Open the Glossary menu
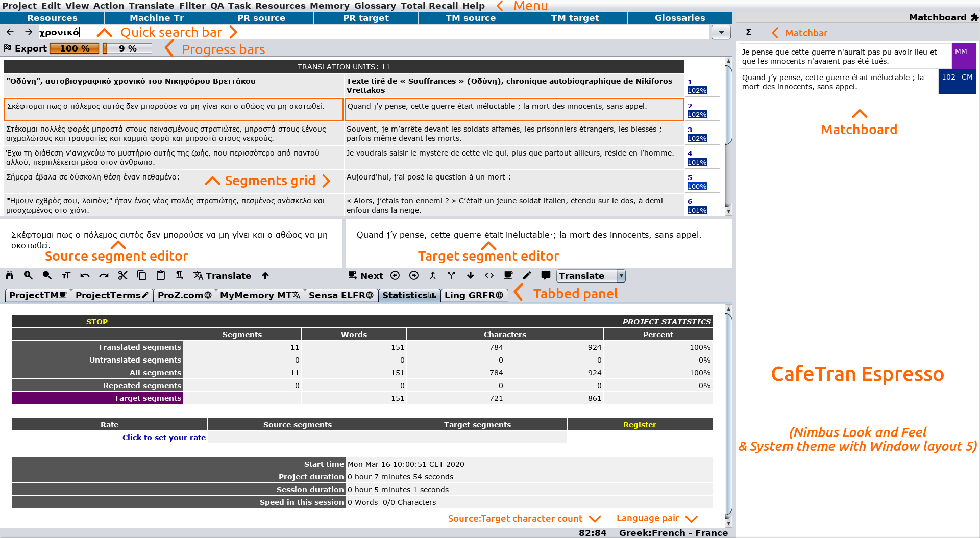Screen dimensions: 980x538 pos(375,6)
